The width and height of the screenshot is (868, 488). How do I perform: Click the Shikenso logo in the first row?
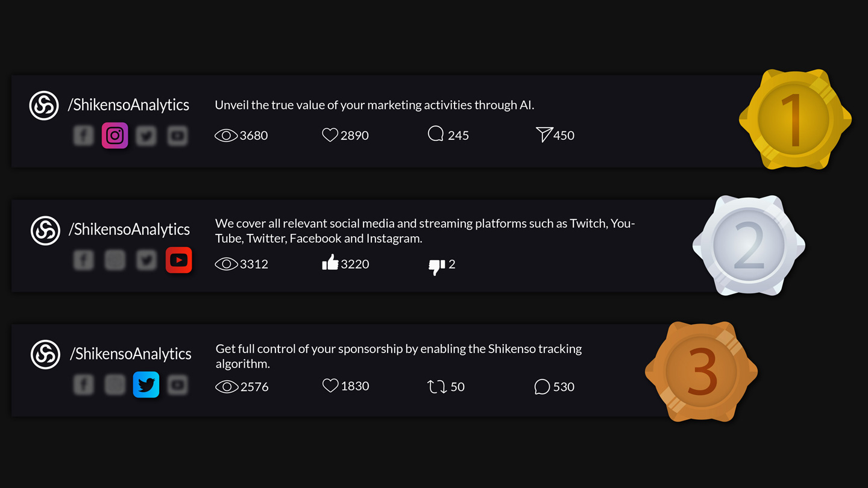point(44,105)
